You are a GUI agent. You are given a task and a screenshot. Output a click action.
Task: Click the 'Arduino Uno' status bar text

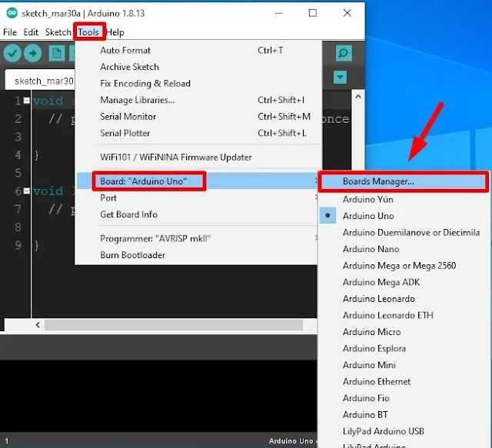pyautogui.click(x=291, y=441)
